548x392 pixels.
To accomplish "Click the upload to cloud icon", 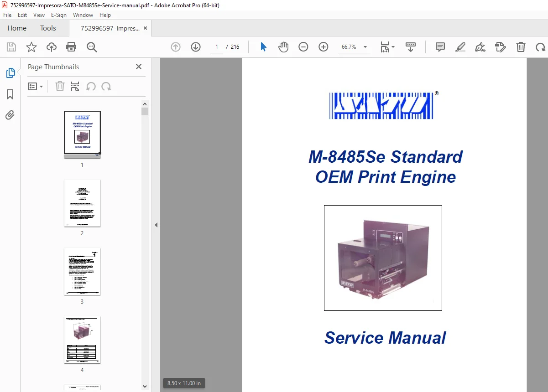I will tap(52, 47).
